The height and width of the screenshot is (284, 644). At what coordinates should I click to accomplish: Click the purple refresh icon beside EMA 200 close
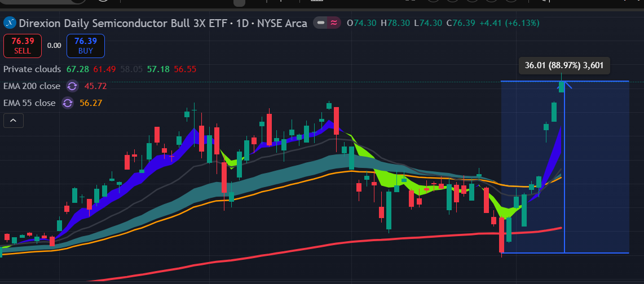click(72, 86)
